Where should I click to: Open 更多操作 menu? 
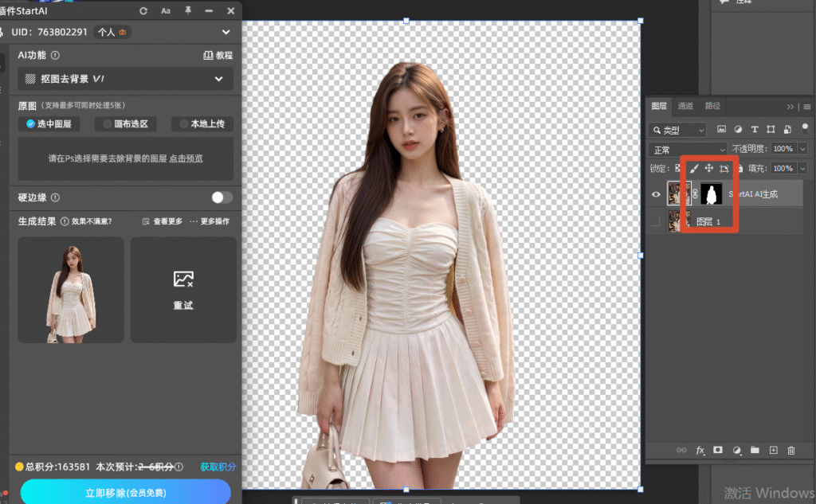pyautogui.click(x=210, y=221)
